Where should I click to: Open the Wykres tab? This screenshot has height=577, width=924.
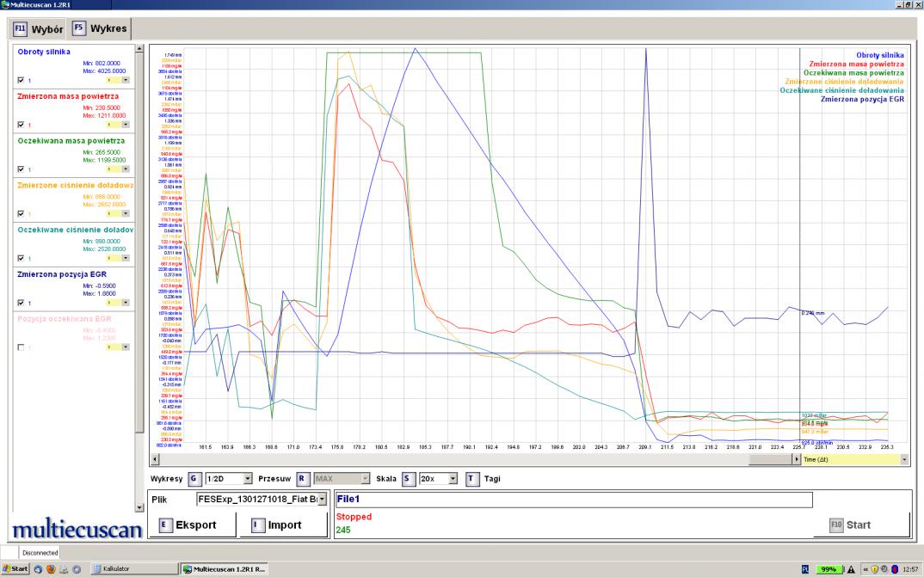[100, 29]
